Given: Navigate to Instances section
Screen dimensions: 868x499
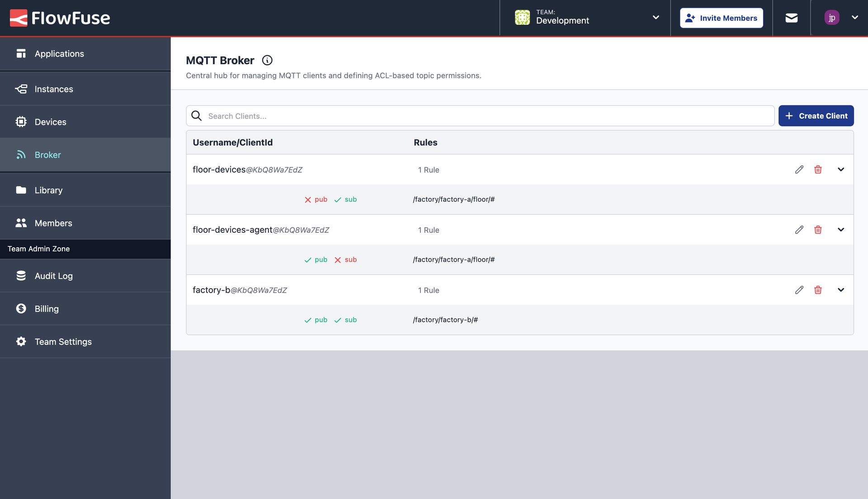Looking at the screenshot, I should coord(54,88).
